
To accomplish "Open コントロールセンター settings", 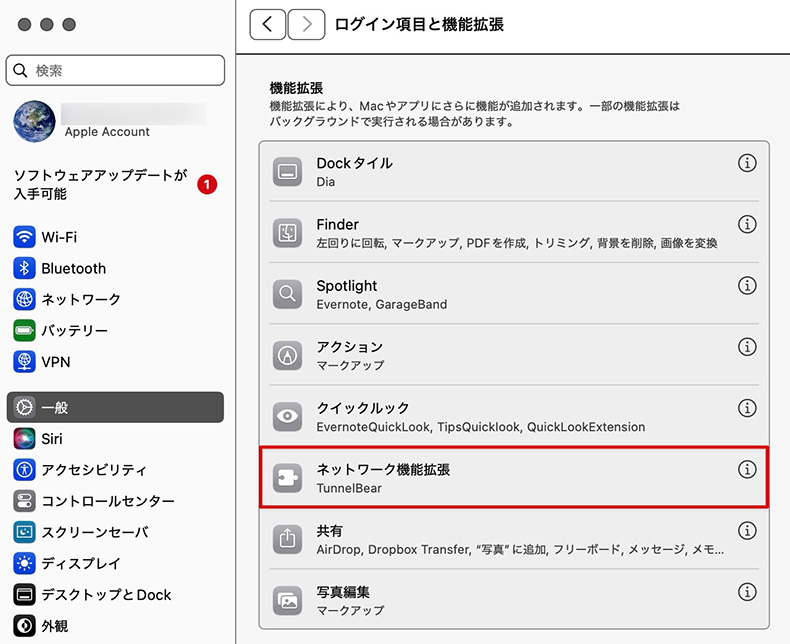I will tap(107, 501).
